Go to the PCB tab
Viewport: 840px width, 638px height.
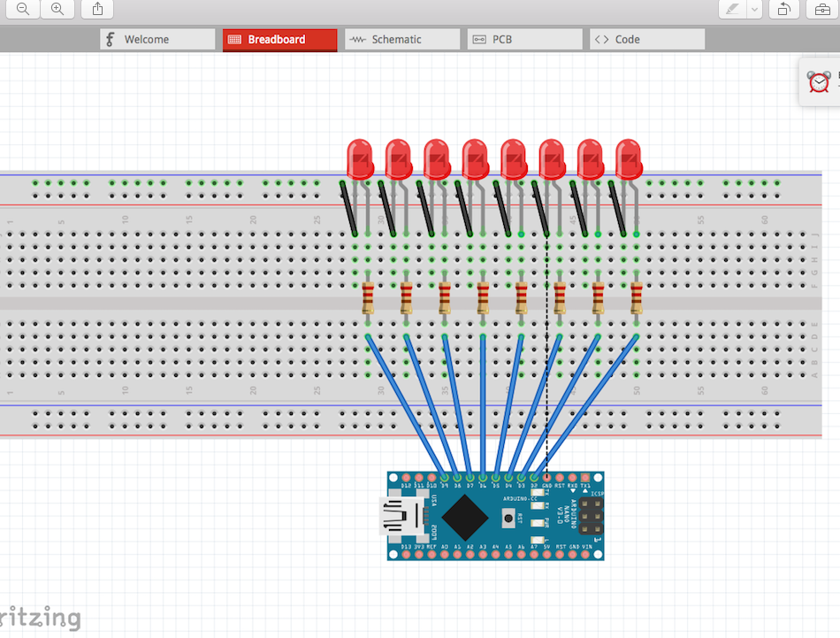525,40
